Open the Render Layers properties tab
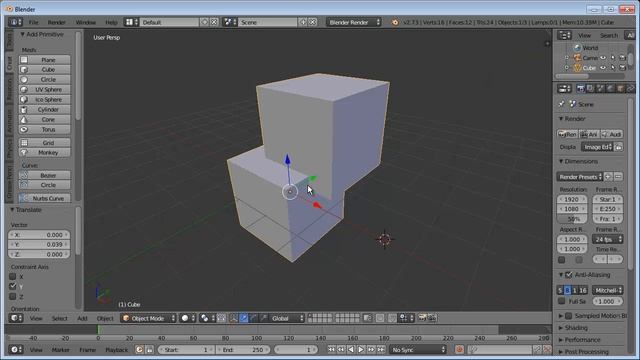The image size is (640, 360). point(590,89)
